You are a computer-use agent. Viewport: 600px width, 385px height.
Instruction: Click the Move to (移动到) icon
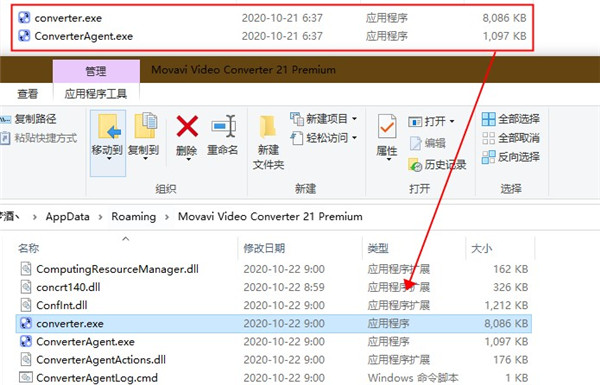tap(109, 127)
